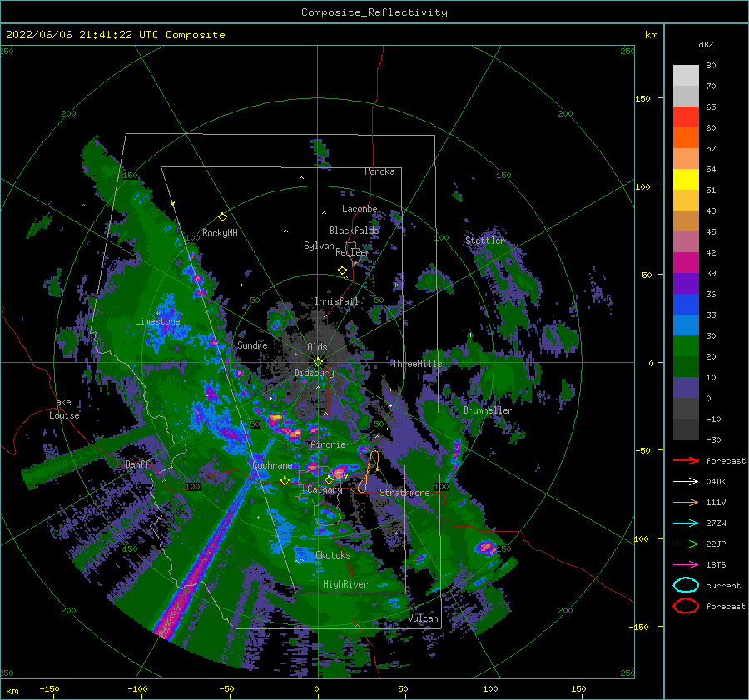Pick the red 60-65 dBZ swatch

point(686,117)
